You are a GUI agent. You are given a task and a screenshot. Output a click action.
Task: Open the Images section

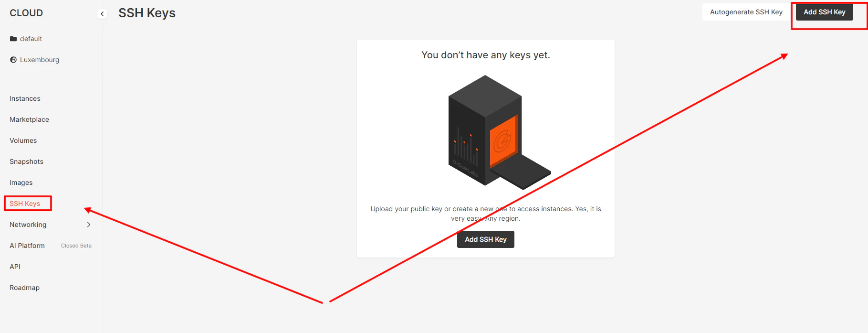21,183
